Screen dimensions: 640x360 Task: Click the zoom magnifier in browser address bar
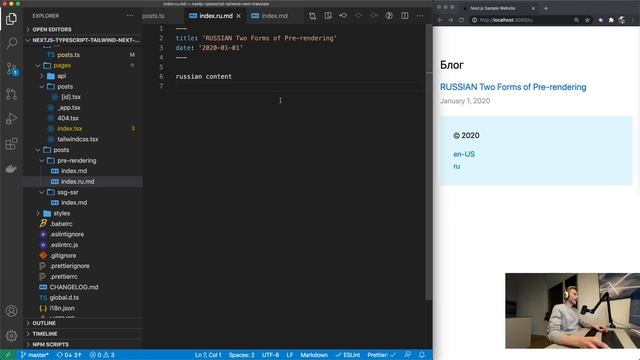(x=576, y=20)
